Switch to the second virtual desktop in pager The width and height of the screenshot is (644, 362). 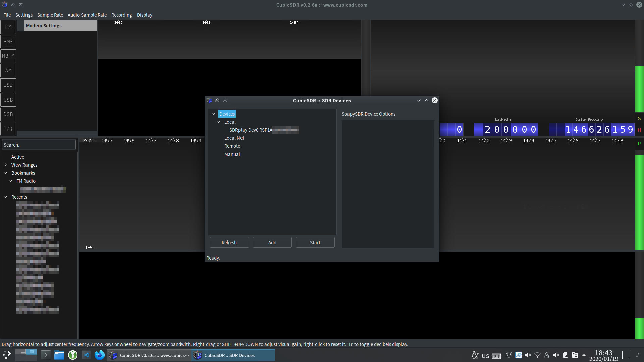tap(31, 352)
